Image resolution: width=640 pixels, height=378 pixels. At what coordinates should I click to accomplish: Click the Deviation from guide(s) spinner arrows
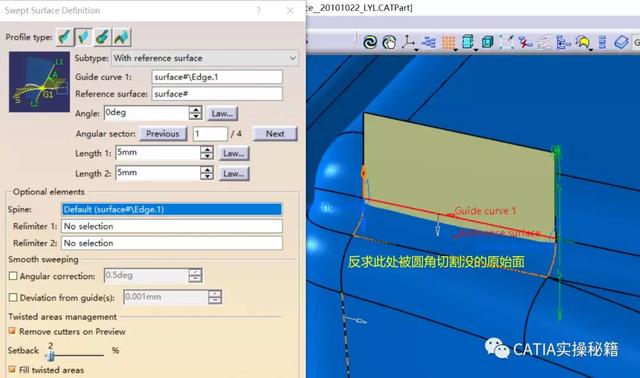tap(215, 297)
